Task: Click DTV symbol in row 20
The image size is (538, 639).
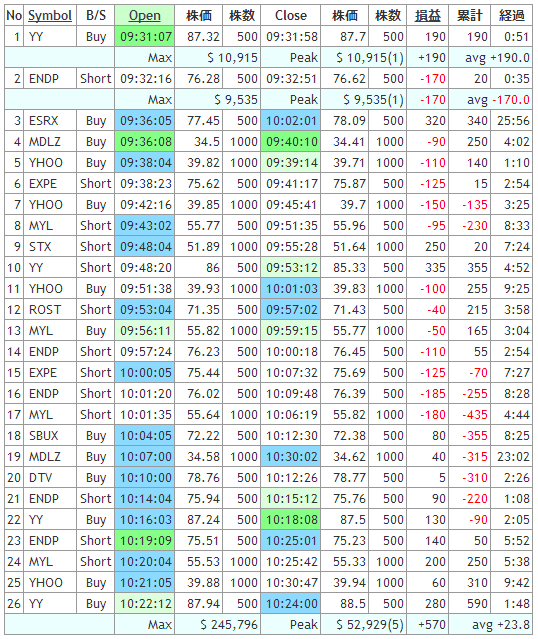Action: pyautogui.click(x=40, y=478)
